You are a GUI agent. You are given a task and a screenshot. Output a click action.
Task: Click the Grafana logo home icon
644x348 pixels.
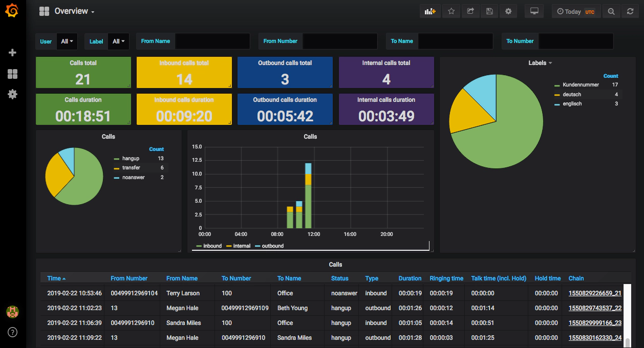(12, 11)
